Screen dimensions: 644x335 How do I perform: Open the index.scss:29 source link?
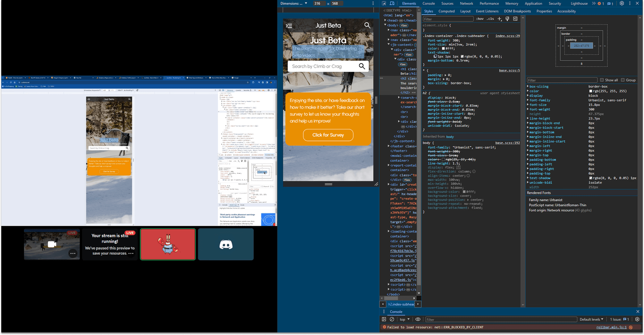point(507,36)
